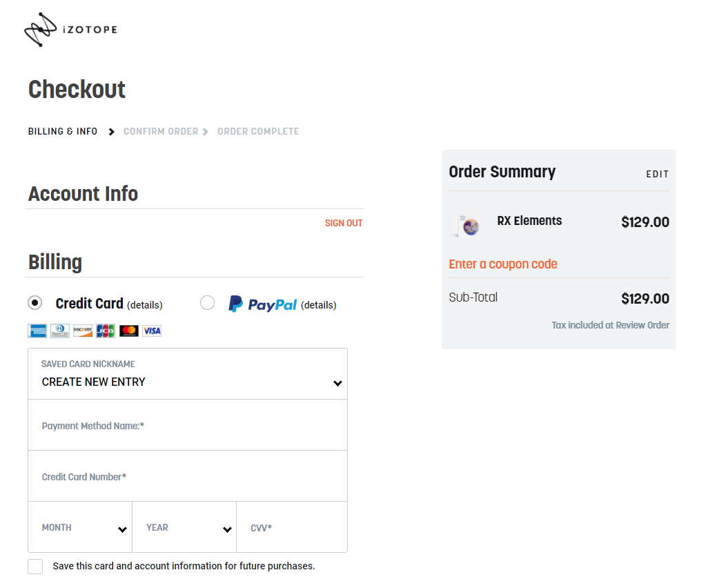717x588 pixels.
Task: Click the JCB card icon
Action: 106,331
